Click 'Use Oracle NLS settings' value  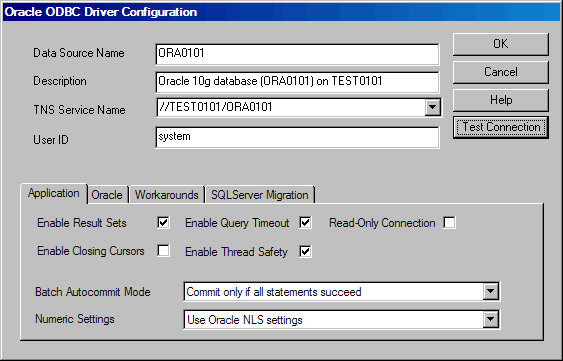click(245, 320)
